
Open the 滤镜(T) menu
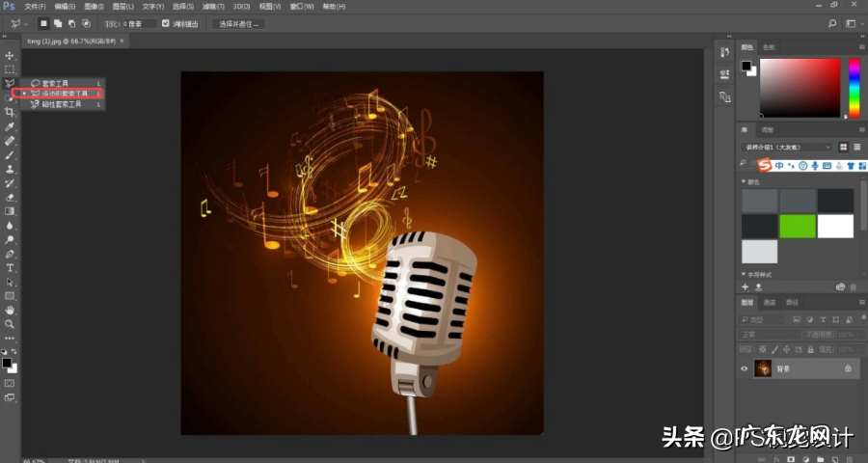207,7
